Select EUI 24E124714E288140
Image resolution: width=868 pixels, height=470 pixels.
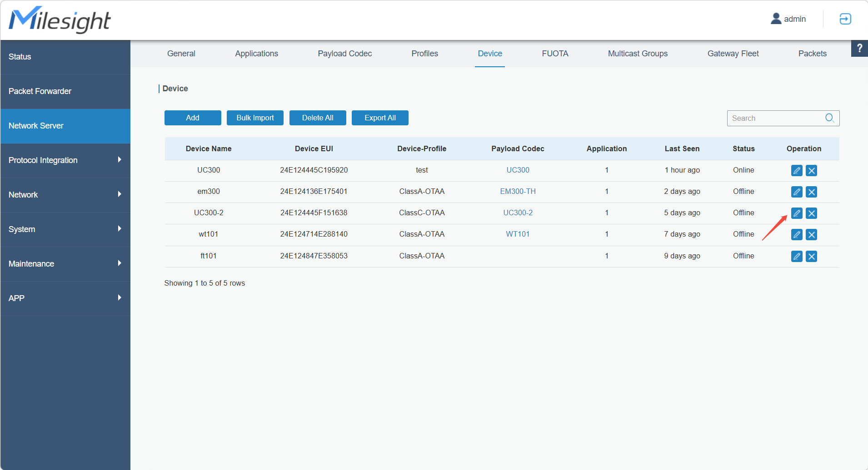coord(314,234)
